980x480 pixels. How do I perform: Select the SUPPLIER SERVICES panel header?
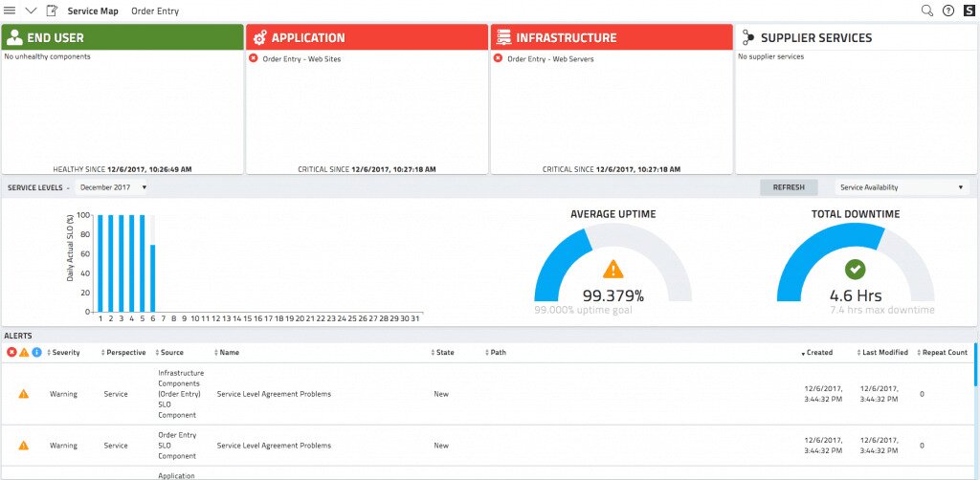857,37
